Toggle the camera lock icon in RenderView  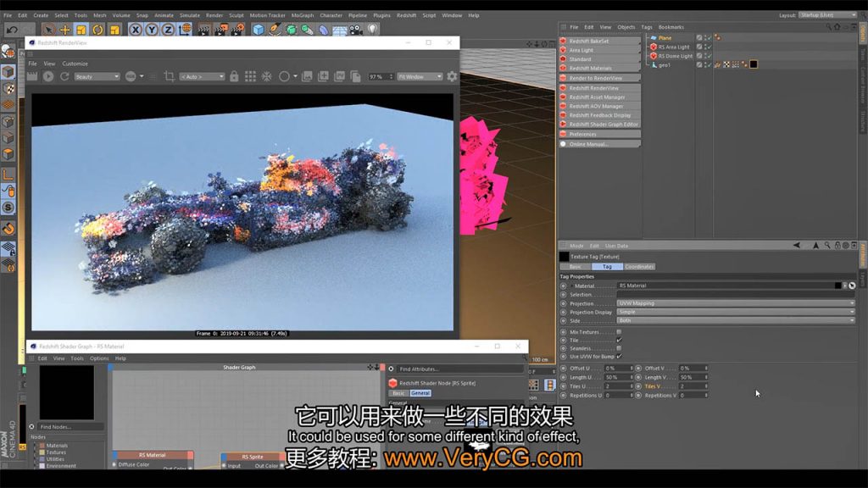234,76
